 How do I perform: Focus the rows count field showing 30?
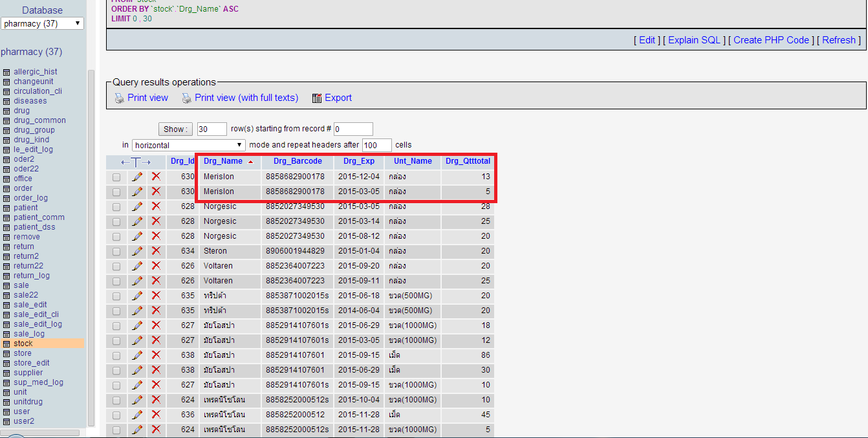point(212,129)
